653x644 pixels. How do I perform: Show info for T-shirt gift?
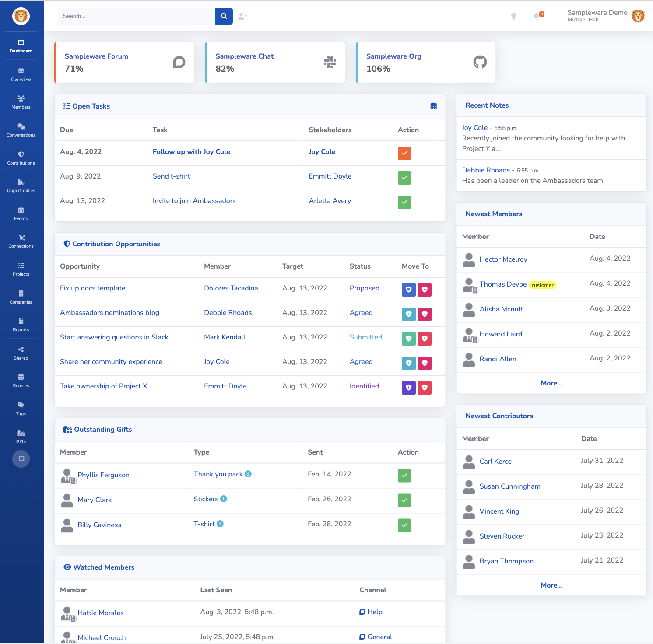pos(220,524)
